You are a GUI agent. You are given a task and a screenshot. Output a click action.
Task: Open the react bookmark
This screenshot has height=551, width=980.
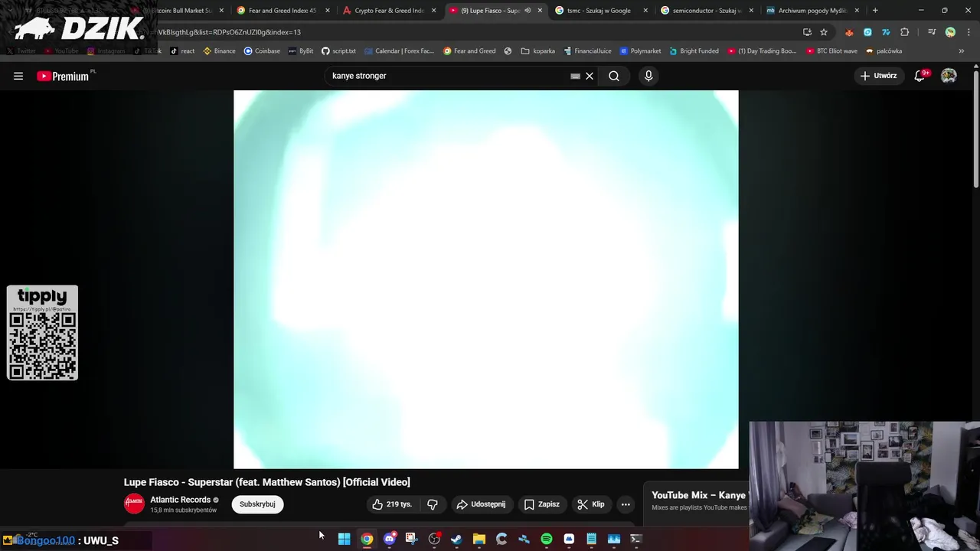pyautogui.click(x=182, y=51)
